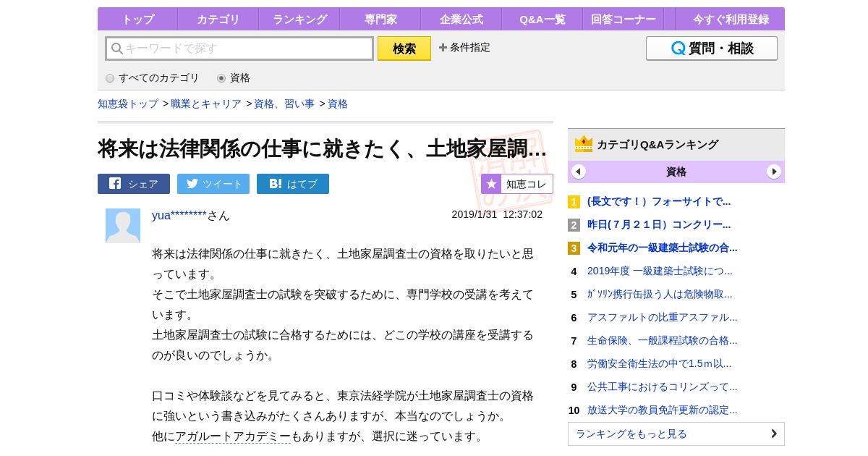Screen dimensions: 868x456
Task: Click the crown ranking icon
Action: coord(584,144)
